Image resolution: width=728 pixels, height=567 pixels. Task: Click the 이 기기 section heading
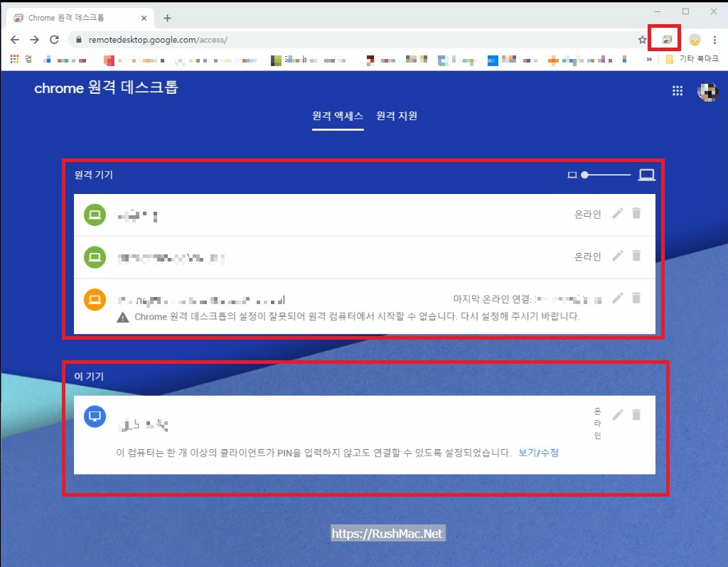[x=89, y=377]
